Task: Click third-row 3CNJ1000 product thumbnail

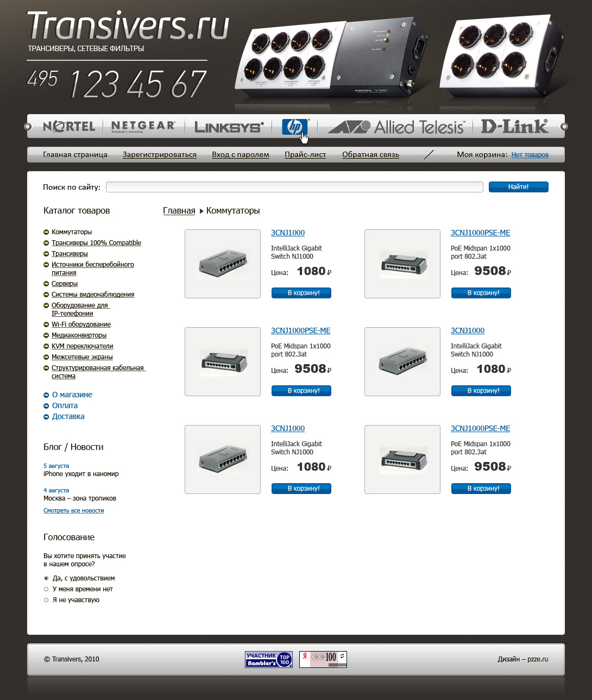Action: 223,459
